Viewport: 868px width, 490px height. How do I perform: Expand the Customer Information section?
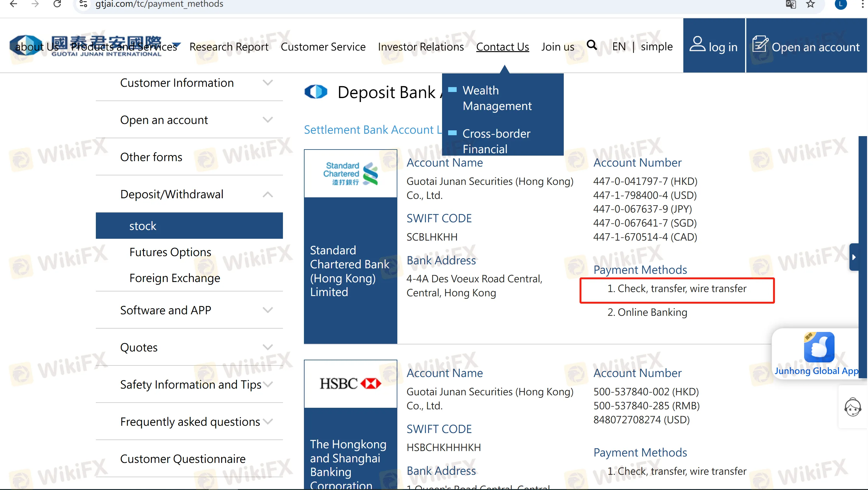pos(267,82)
